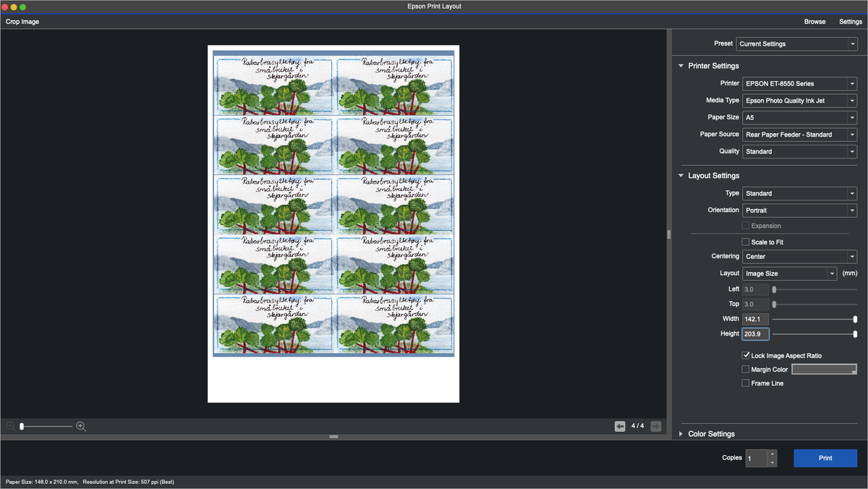
Task: Click the zoom out magnifier icon
Action: [x=10, y=427]
